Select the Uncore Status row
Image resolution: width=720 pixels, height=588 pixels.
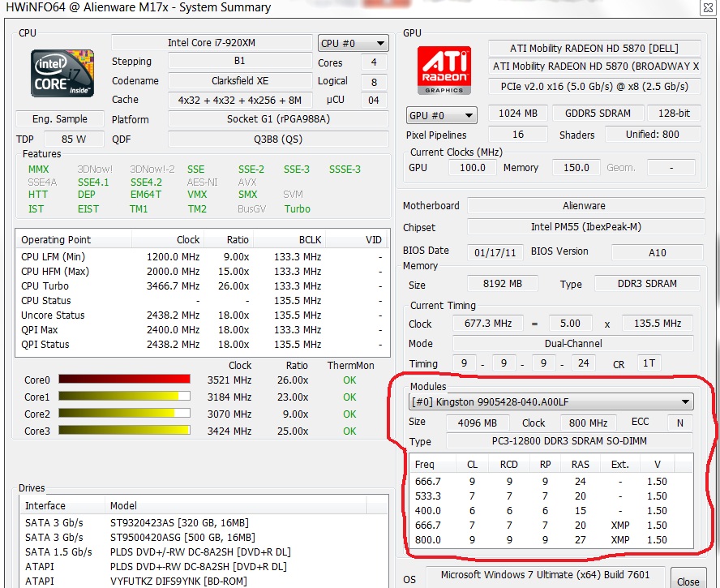pos(203,315)
